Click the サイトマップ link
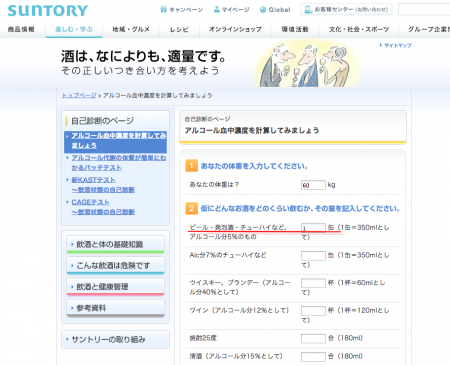Screen dimensions: 450x365 (x=396, y=45)
